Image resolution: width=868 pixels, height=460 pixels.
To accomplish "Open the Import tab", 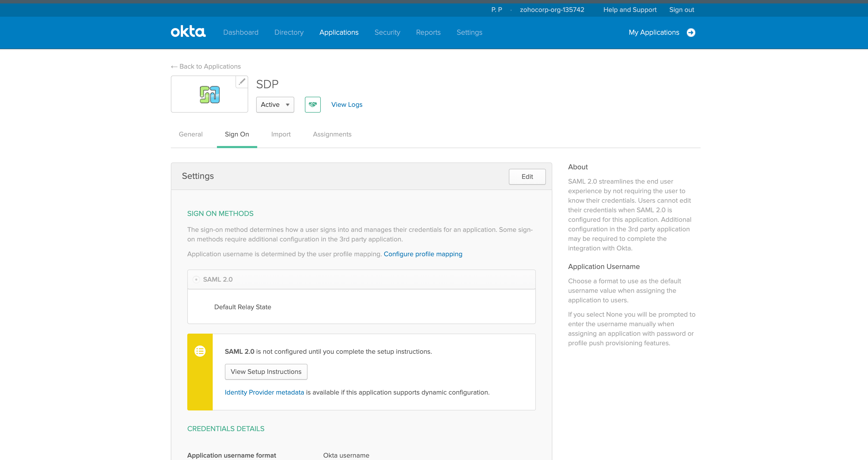I will pyautogui.click(x=281, y=134).
